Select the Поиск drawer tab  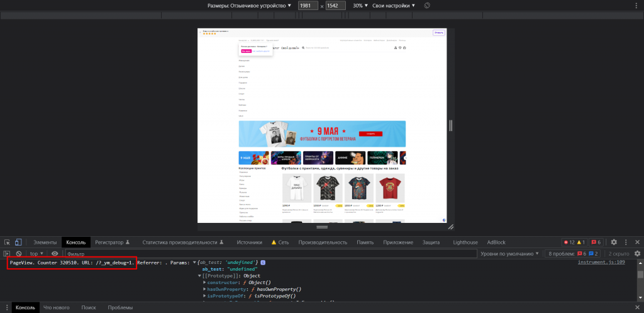pyautogui.click(x=89, y=308)
